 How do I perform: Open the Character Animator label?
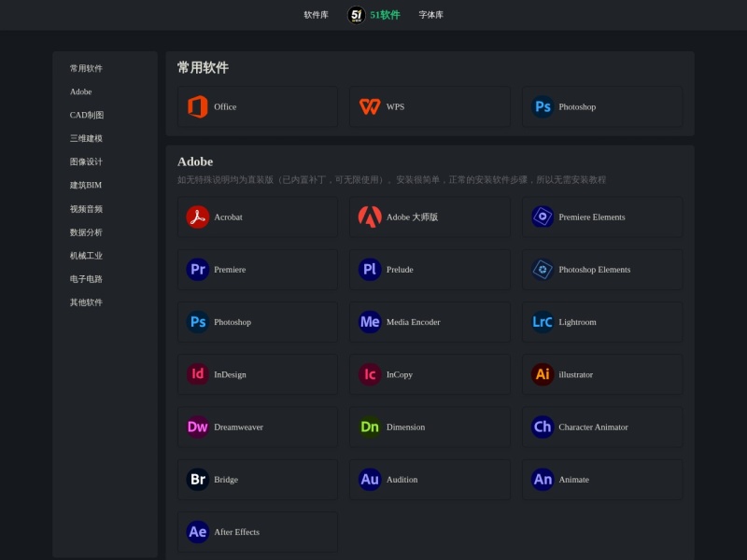click(x=594, y=427)
